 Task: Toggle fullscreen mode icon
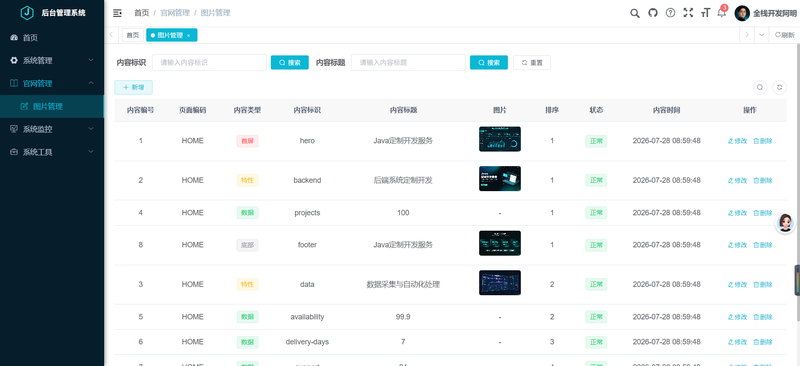tap(688, 13)
